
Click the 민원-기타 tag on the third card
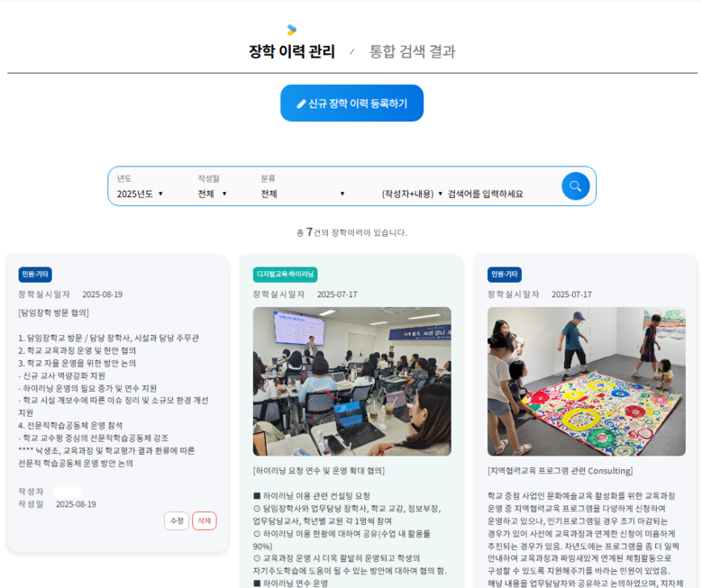505,275
